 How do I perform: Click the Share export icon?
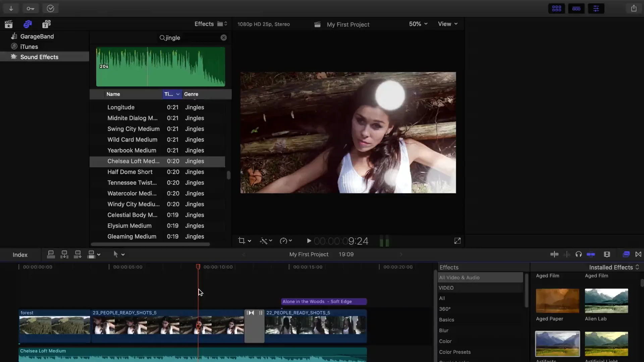point(634,8)
